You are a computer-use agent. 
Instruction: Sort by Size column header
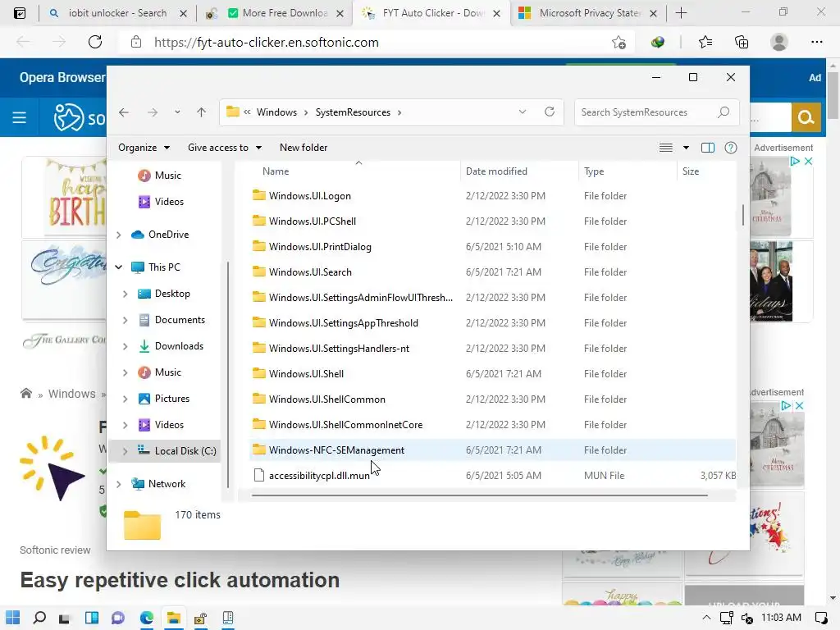[691, 171]
